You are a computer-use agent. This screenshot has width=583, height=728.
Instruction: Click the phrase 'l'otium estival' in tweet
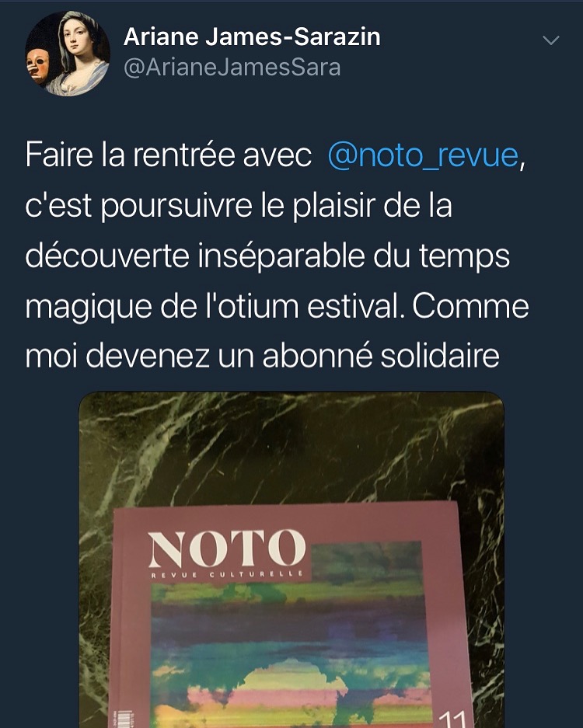click(x=302, y=306)
